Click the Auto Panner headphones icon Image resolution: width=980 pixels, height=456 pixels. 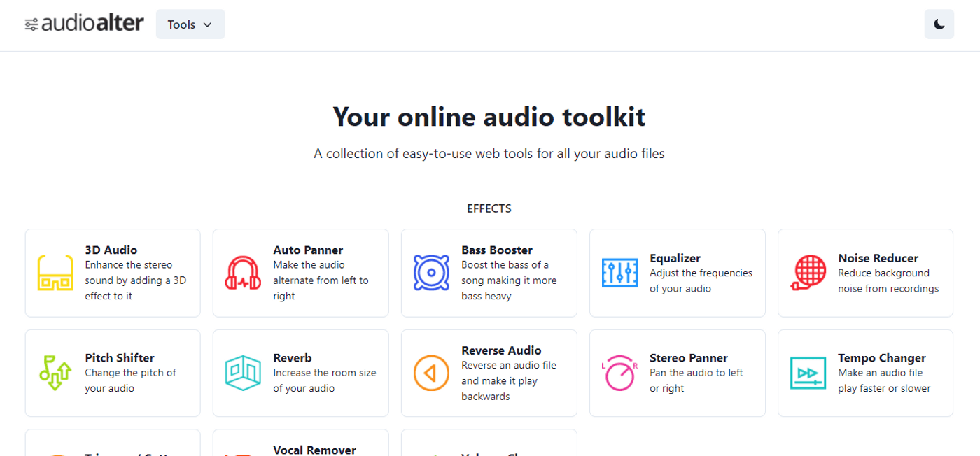tap(243, 273)
